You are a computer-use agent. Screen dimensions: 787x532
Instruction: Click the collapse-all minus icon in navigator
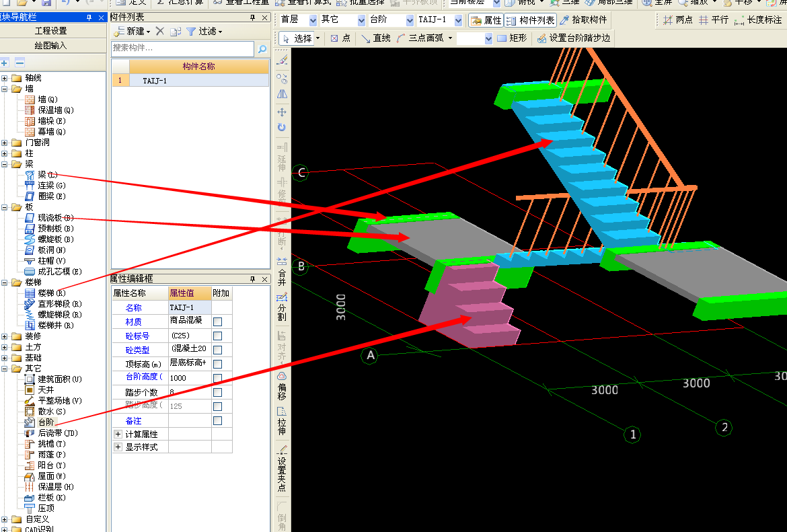tap(20, 63)
